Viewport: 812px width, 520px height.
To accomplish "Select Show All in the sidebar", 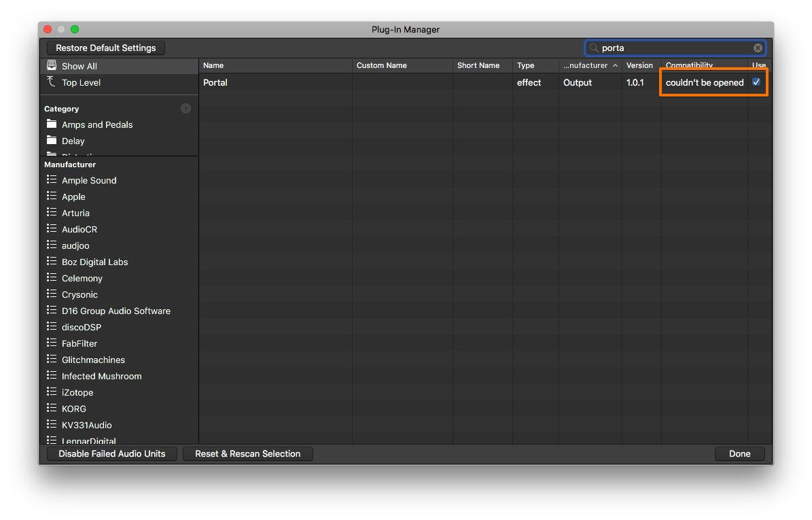I will point(120,66).
